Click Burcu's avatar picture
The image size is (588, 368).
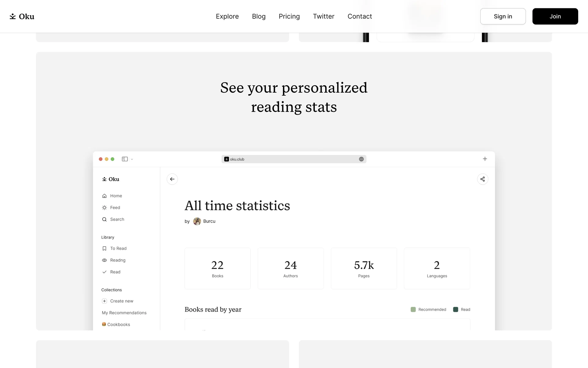point(197,221)
